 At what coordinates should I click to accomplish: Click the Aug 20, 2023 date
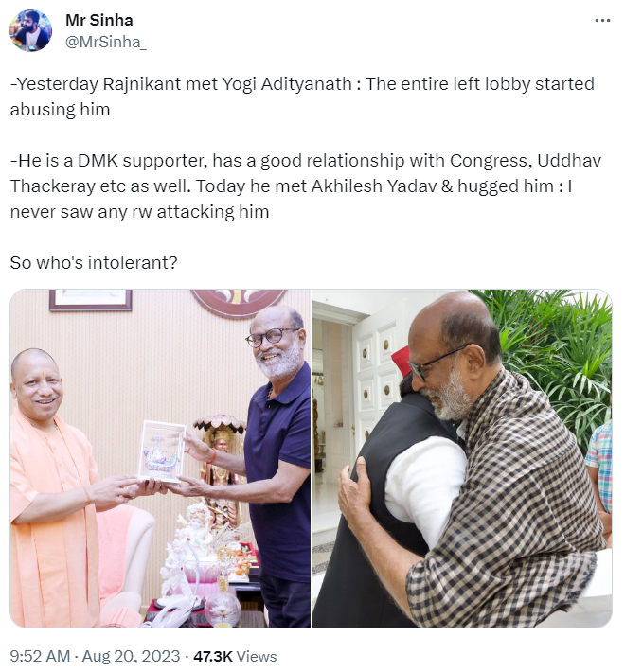131,656
